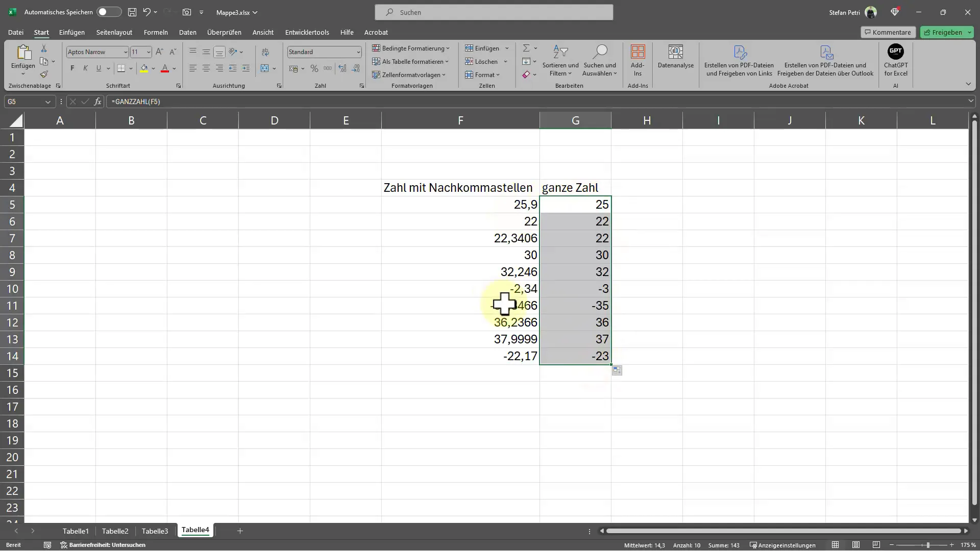Click the Einfügen menu tab
The height and width of the screenshot is (551, 980).
point(71,32)
